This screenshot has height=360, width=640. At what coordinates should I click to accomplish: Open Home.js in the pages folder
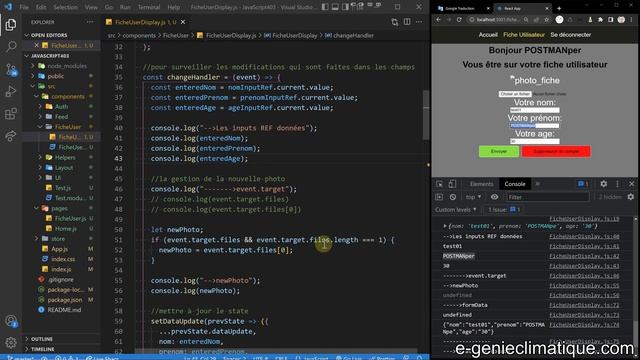pos(65,229)
